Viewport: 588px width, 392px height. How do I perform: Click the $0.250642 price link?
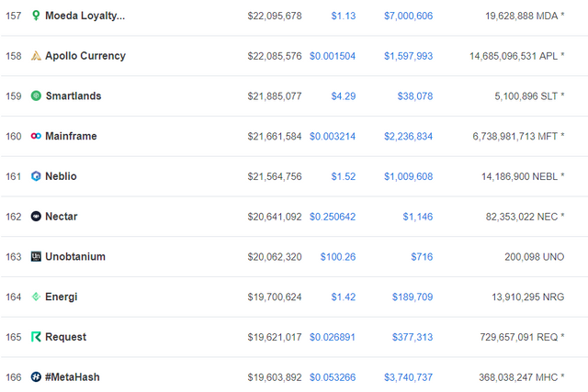pyautogui.click(x=333, y=217)
